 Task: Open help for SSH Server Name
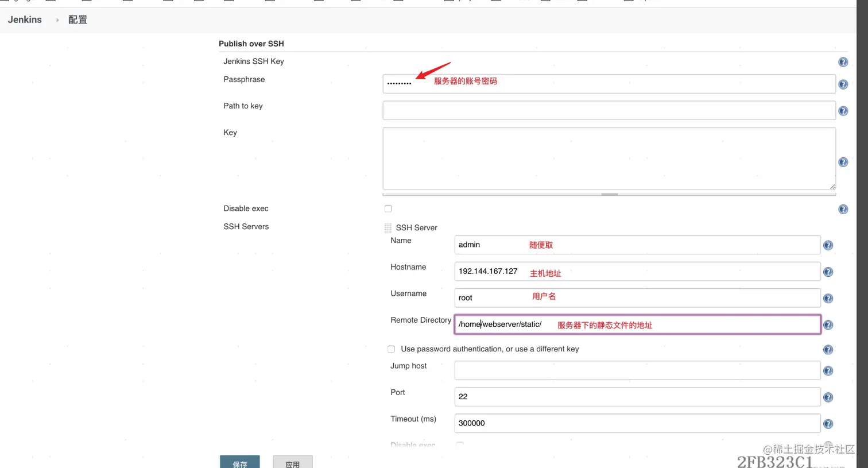click(x=828, y=245)
